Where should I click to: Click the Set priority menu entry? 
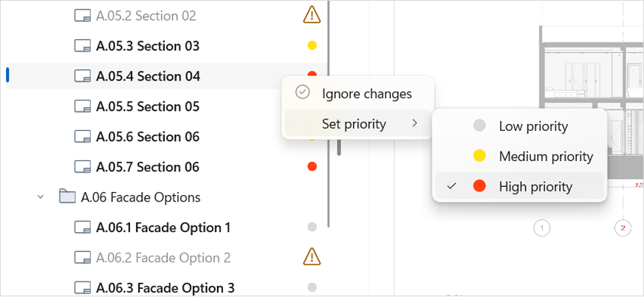[x=354, y=123]
